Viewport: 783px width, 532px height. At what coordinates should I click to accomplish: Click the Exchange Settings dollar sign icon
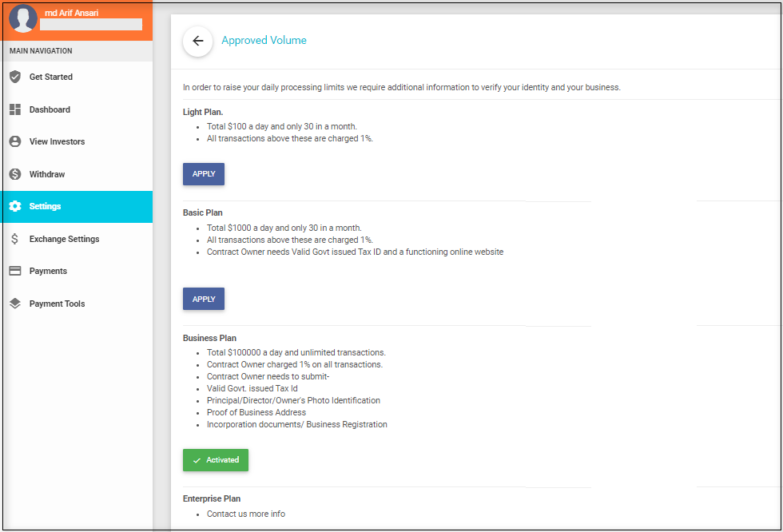point(15,239)
